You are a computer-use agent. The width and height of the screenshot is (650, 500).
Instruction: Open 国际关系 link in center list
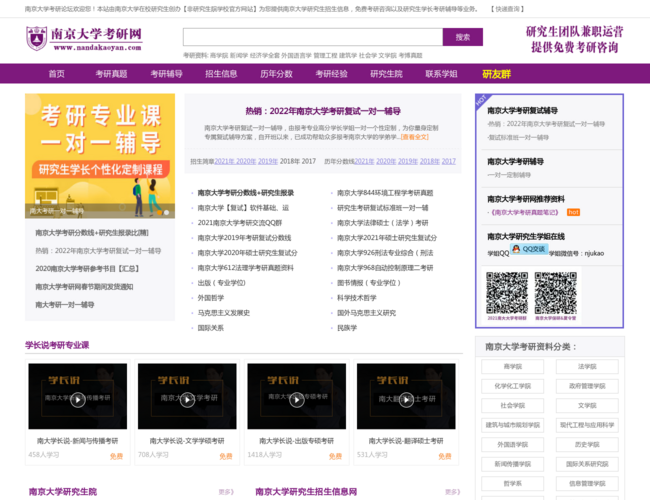211,328
